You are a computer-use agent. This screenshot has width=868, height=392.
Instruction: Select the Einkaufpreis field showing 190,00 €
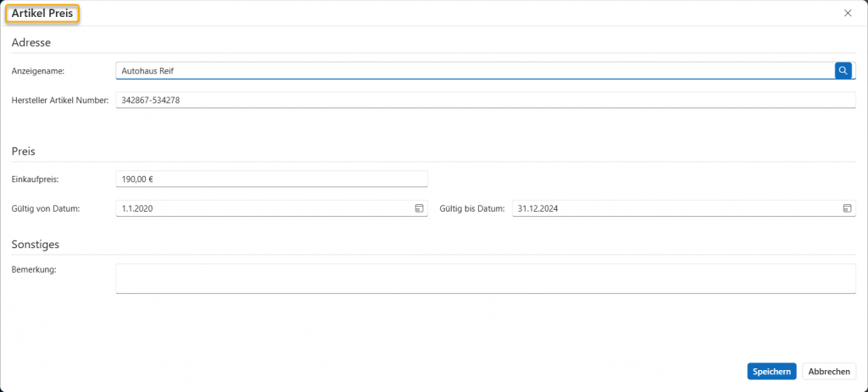click(271, 179)
